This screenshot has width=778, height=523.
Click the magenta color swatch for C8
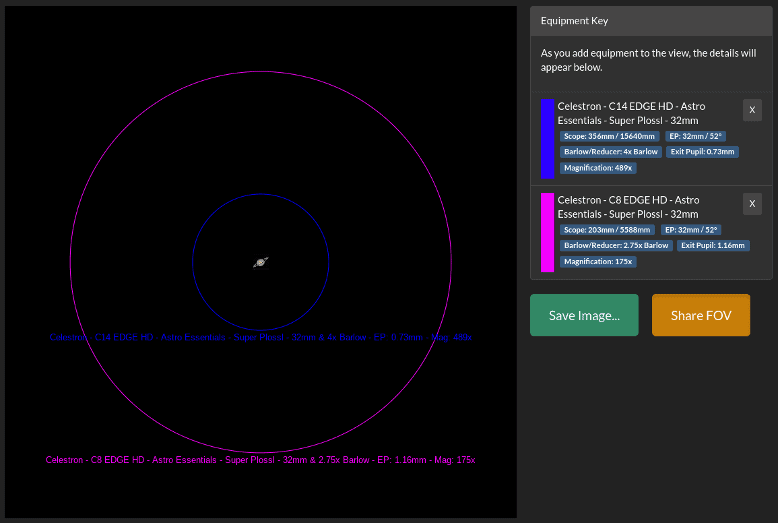tap(547, 232)
